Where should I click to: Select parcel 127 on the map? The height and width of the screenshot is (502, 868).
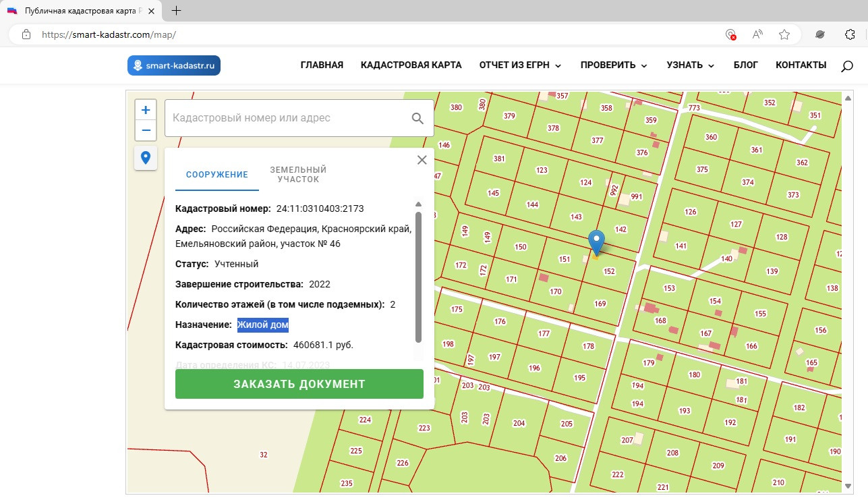736,225
